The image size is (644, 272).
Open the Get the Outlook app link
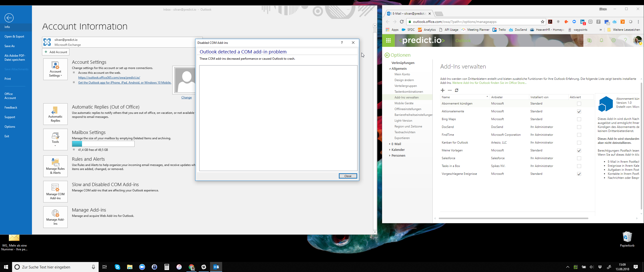pyautogui.click(x=125, y=83)
